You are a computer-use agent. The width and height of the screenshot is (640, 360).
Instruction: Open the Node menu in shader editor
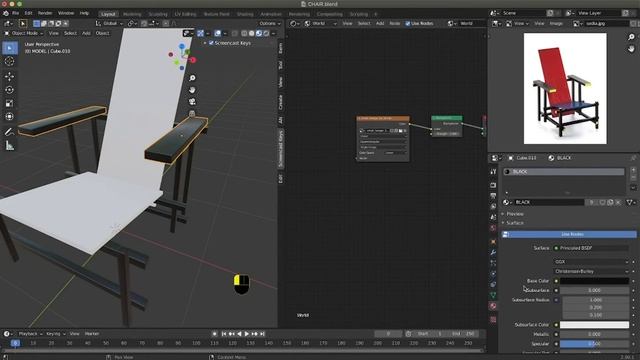(395, 24)
